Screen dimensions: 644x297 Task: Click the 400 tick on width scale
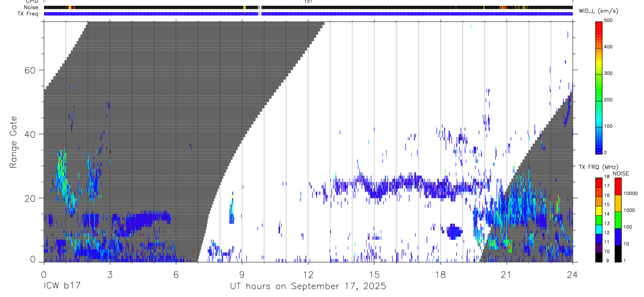609,47
